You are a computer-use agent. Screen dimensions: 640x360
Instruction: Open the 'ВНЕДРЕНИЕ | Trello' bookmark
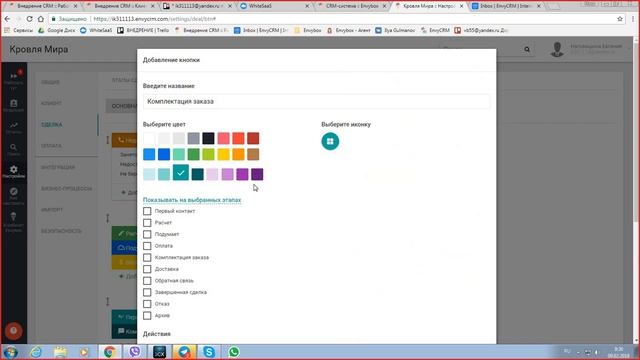143,30
